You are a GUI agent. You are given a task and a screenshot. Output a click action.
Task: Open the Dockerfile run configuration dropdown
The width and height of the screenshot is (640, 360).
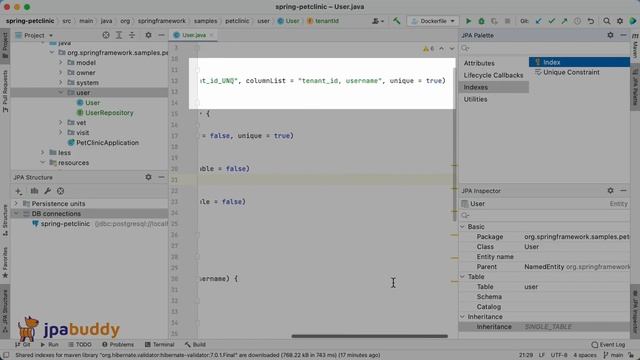(x=433, y=21)
